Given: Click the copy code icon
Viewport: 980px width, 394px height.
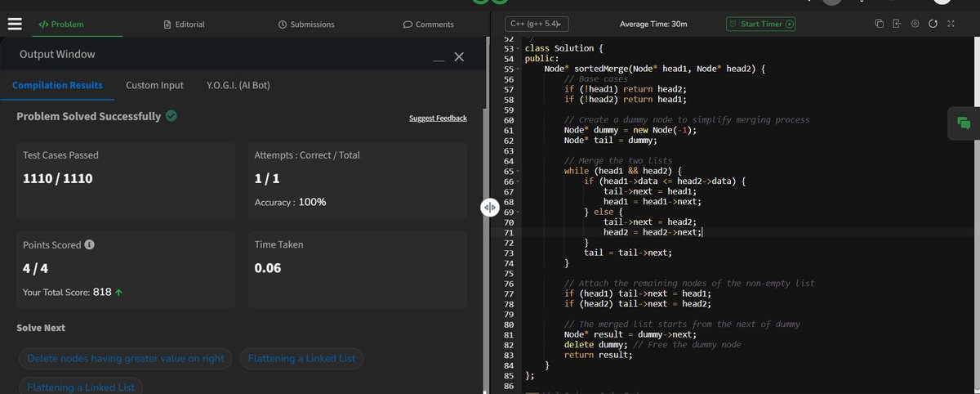Looking at the screenshot, I should click(x=880, y=24).
